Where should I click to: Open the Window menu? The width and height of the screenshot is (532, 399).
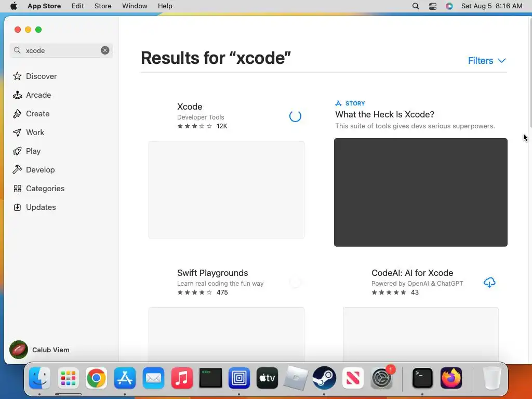click(x=135, y=6)
